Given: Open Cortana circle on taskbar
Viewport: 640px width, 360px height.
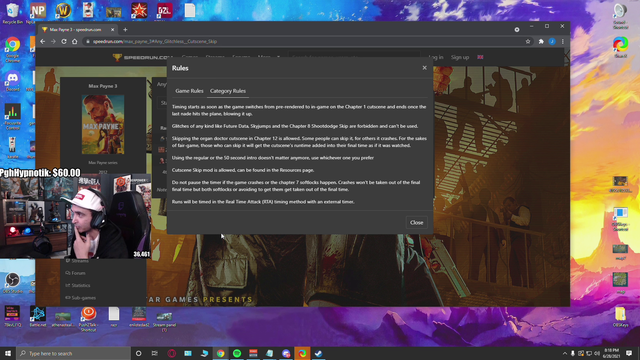Looking at the screenshot, I should pyautogui.click(x=138, y=353).
